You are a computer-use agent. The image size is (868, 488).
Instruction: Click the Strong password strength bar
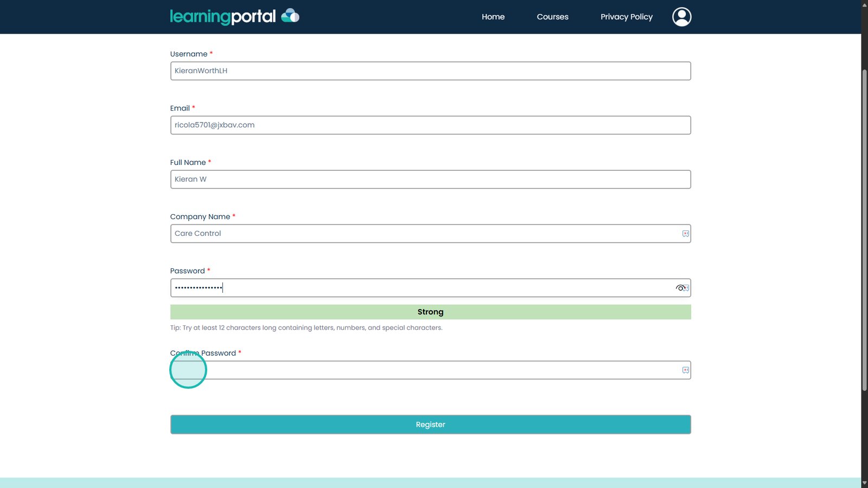pos(430,312)
